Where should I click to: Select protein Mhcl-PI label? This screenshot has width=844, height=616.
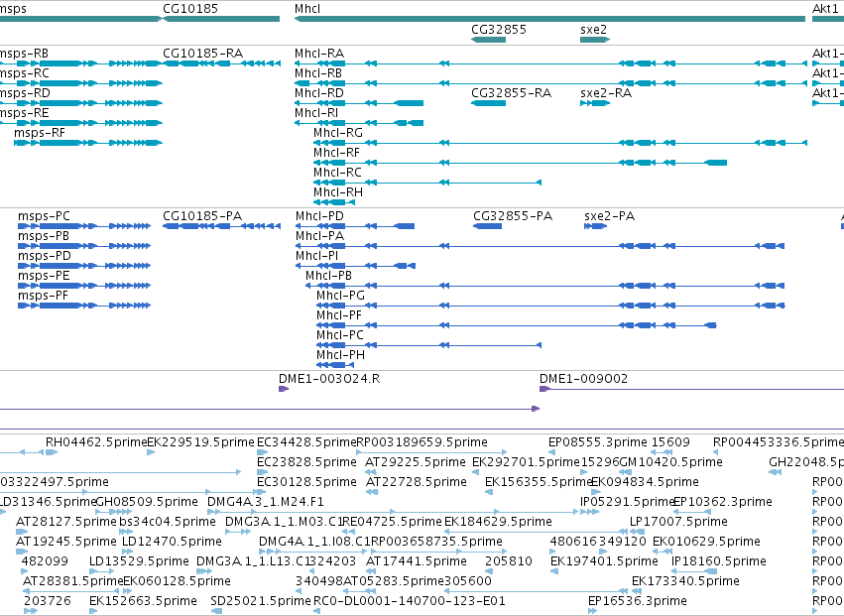(316, 256)
